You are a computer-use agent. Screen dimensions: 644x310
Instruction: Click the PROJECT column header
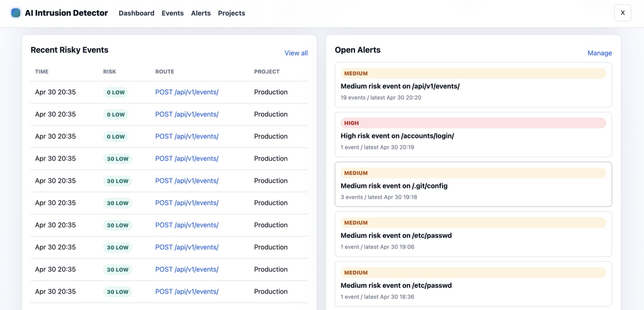[267, 72]
